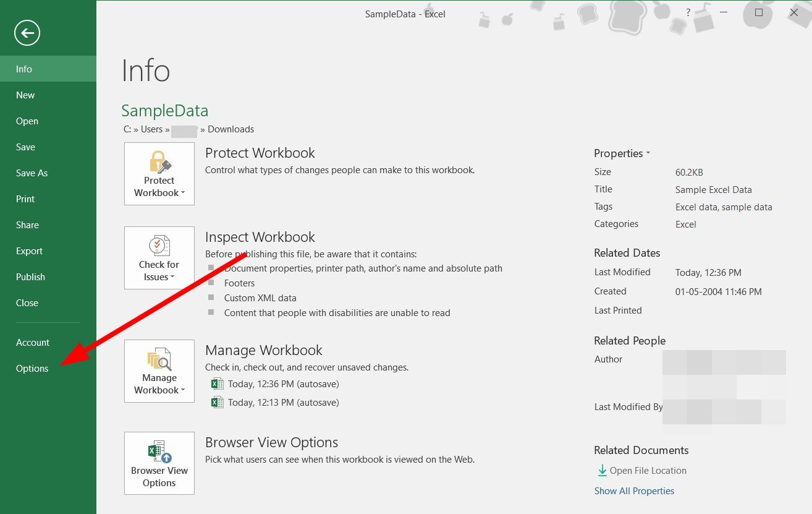Image resolution: width=812 pixels, height=514 pixels.
Task: Choose Close in the backstage sidebar
Action: [48, 302]
